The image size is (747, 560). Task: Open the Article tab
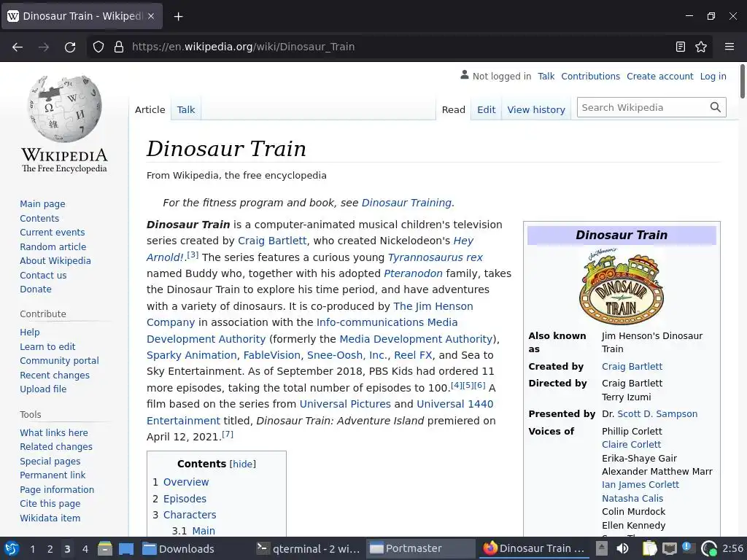click(150, 109)
